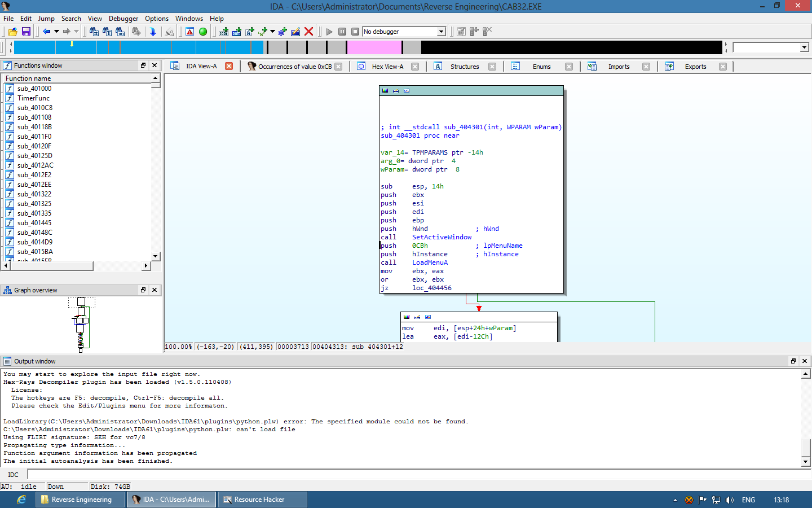Open the Debugger menu
The width and height of the screenshot is (812, 508).
click(123, 19)
